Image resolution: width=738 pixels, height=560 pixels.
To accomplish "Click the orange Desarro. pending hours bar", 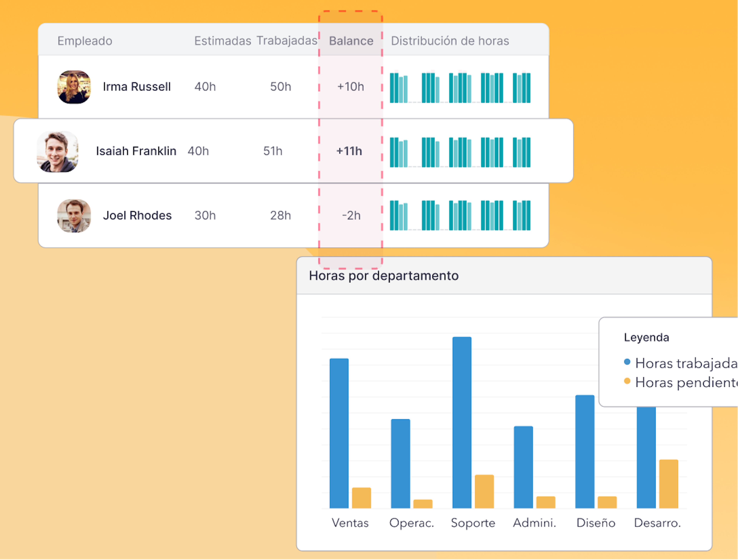I will (x=668, y=484).
